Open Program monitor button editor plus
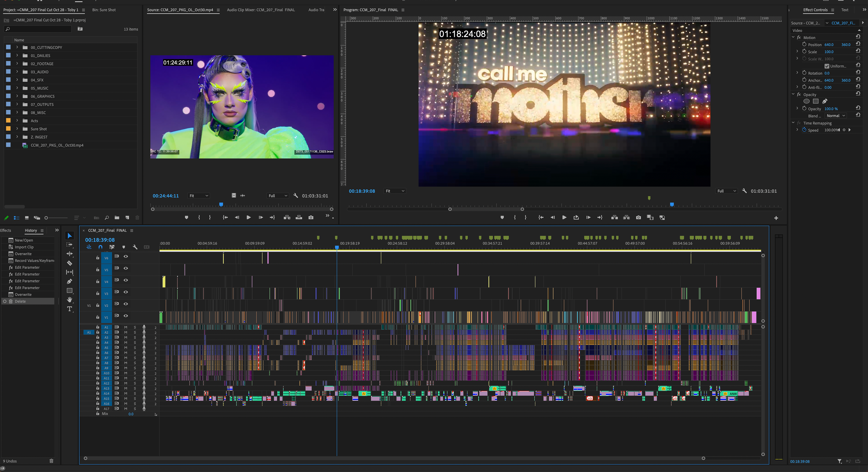 776,218
